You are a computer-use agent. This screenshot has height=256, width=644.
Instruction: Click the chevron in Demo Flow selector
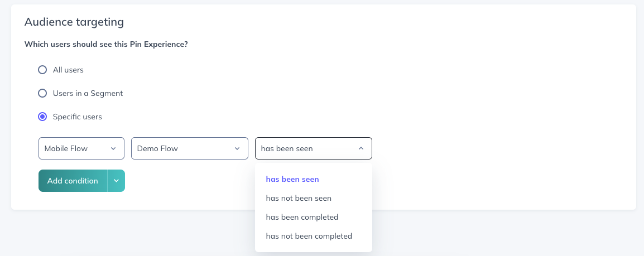click(237, 148)
